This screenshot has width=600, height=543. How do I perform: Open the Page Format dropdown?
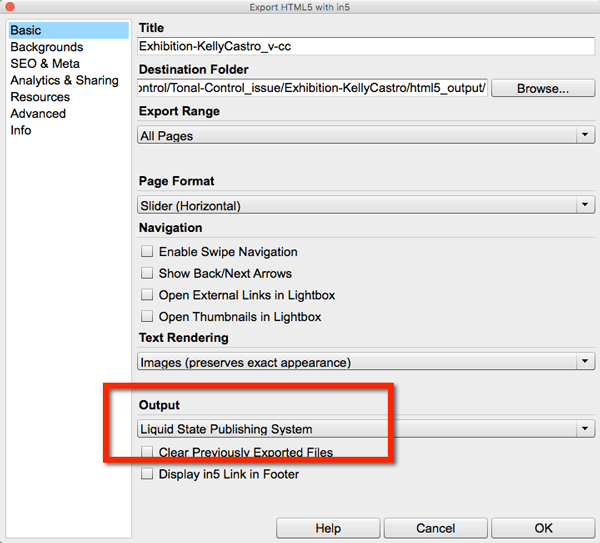tap(366, 205)
